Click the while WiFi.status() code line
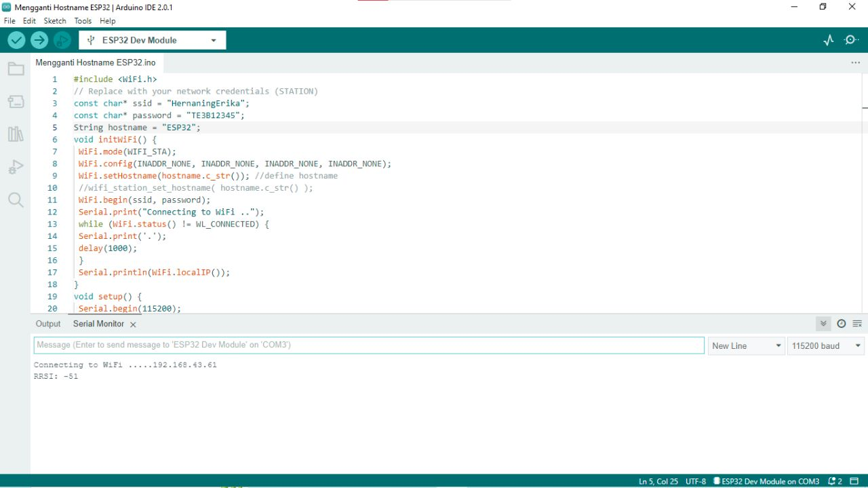 [x=174, y=224]
